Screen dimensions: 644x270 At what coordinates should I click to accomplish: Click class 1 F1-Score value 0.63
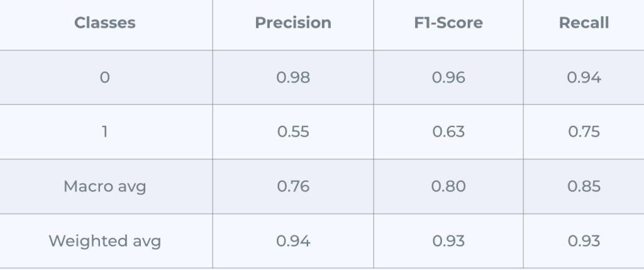[448, 132]
